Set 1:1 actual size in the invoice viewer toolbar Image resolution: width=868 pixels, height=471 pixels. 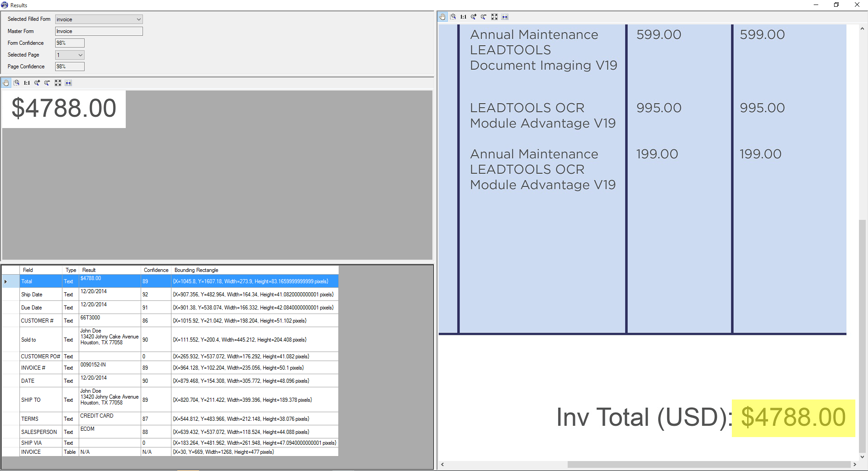(x=463, y=17)
